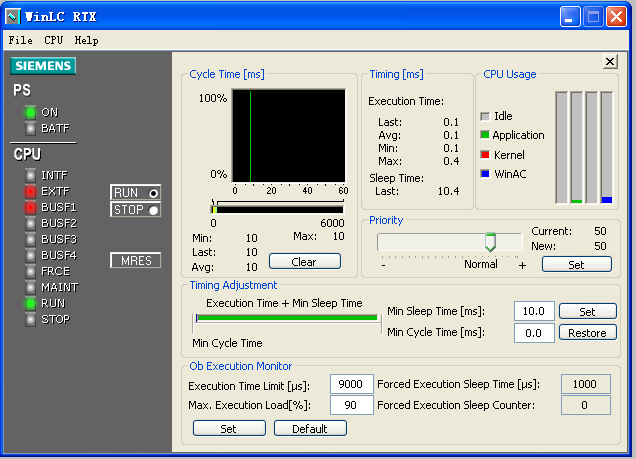Viewport: 636px width, 459px height.
Task: Clear the cycle time statistics
Action: [305, 262]
